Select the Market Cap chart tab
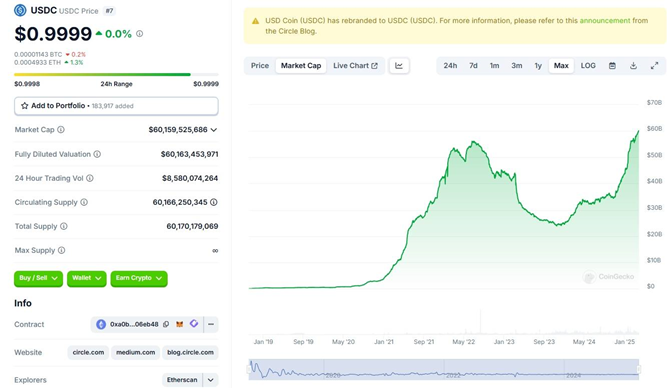Screen dimensions: 667x388 (x=301, y=66)
